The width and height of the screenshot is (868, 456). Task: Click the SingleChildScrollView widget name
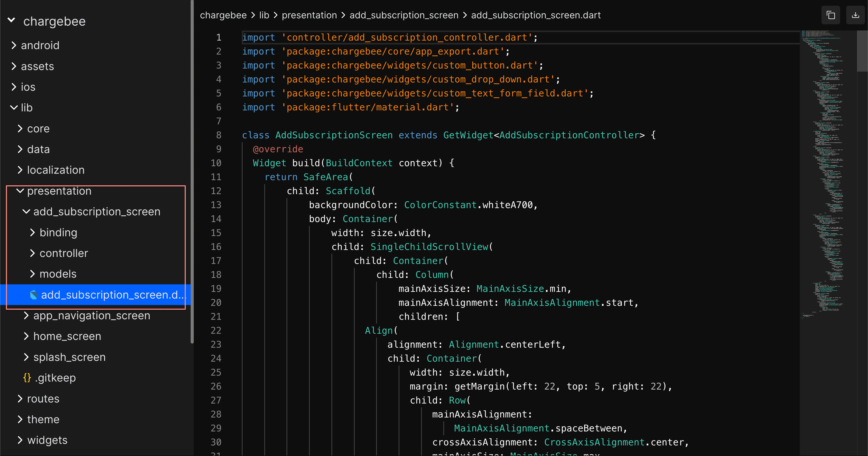click(429, 247)
